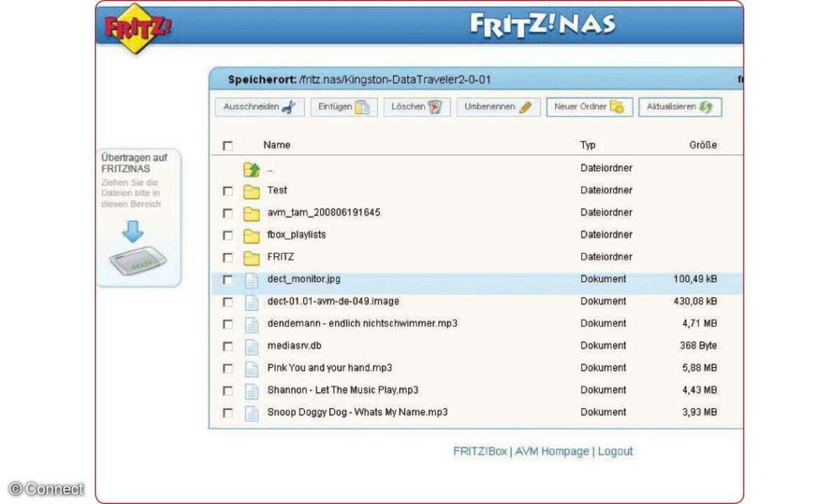The height and width of the screenshot is (504, 840).
Task: Check the box for Snoop Doggy Dog mp3
Action: 227,412
